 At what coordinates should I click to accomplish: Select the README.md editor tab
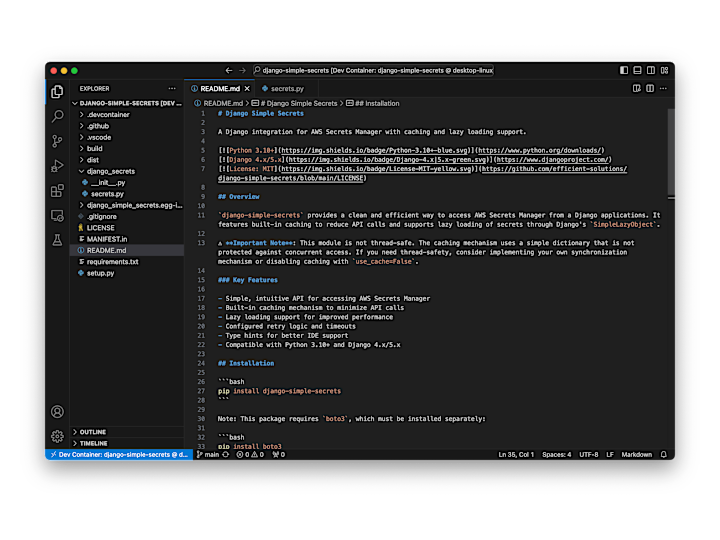[x=220, y=89]
